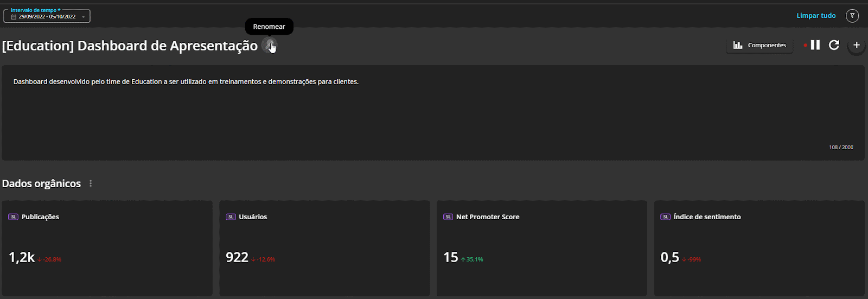Pause the dashboard auto-update

click(815, 45)
